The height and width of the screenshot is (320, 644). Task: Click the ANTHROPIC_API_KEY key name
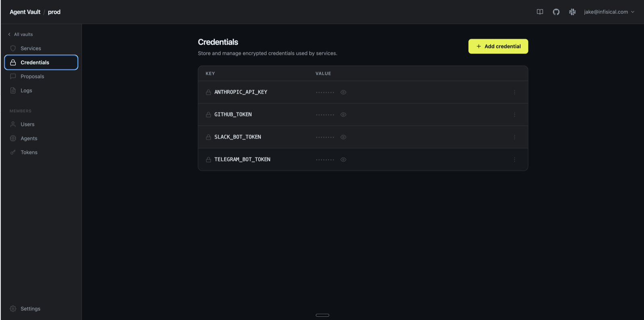tap(241, 92)
